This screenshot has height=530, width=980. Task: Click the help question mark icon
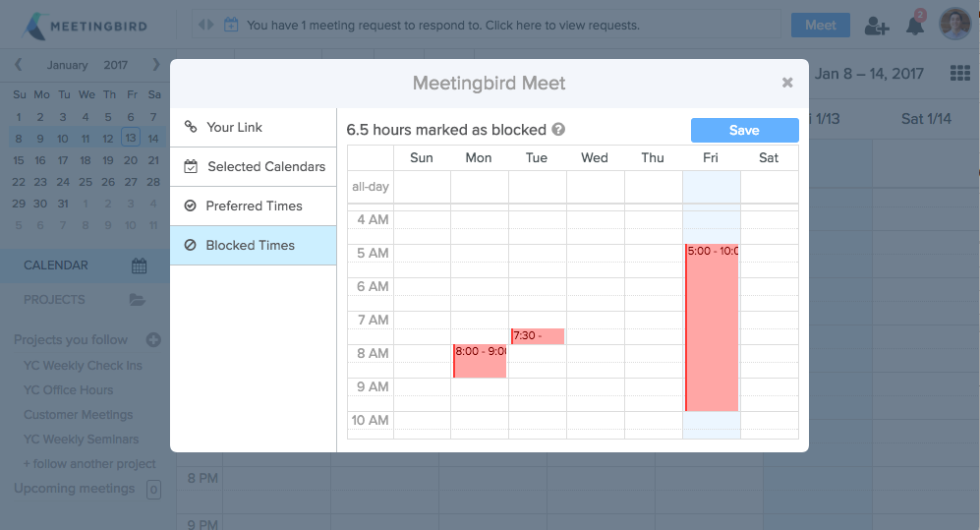click(558, 130)
